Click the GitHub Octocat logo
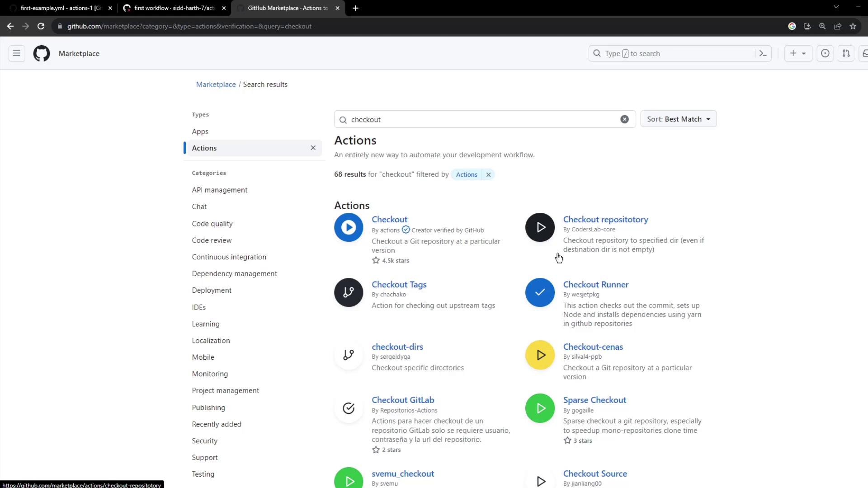 pyautogui.click(x=42, y=53)
